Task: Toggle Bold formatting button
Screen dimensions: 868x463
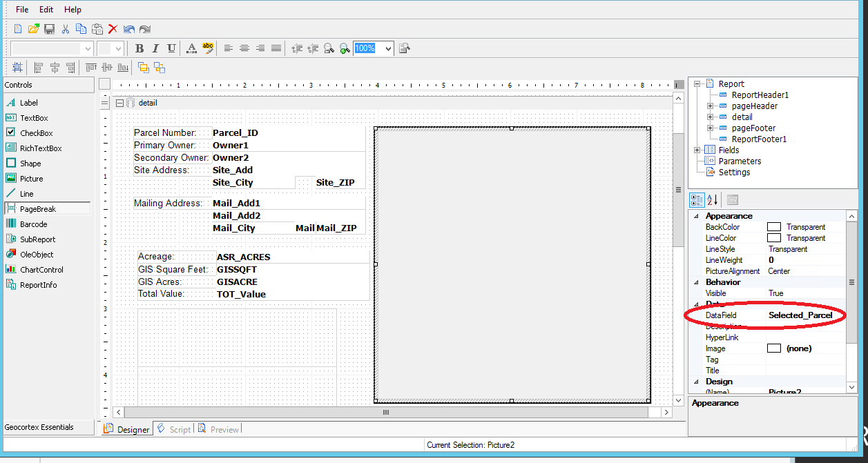Action: coord(139,48)
